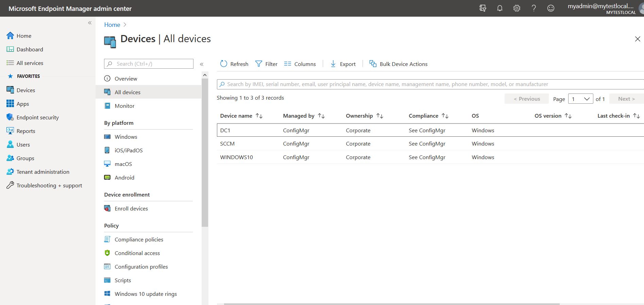
Task: Click the feedback smiley face icon
Action: (550, 9)
